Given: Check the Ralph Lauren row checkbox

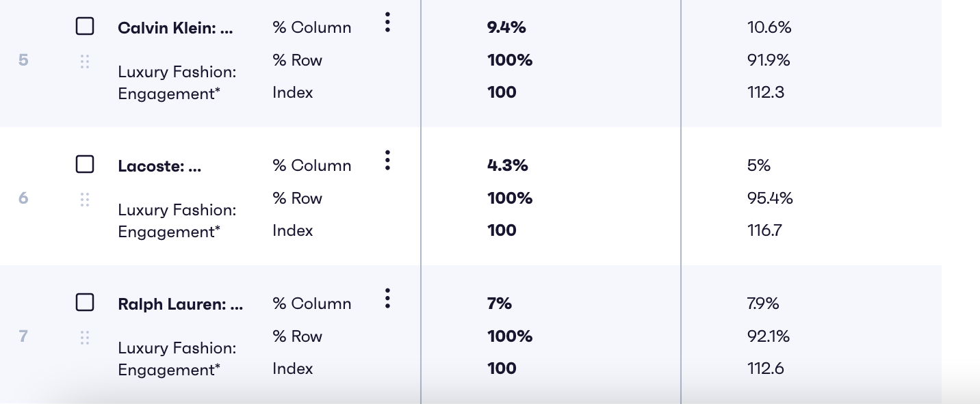Looking at the screenshot, I should [x=85, y=302].
